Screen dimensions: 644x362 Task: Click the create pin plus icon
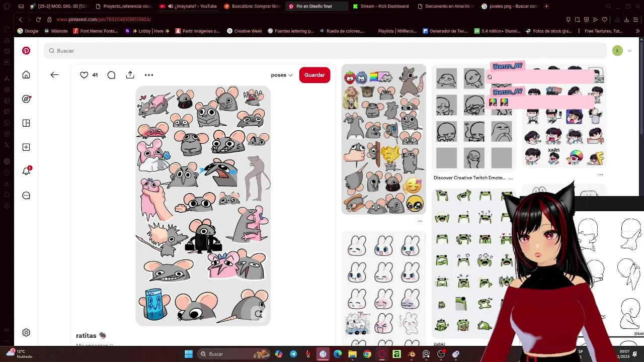click(26, 147)
